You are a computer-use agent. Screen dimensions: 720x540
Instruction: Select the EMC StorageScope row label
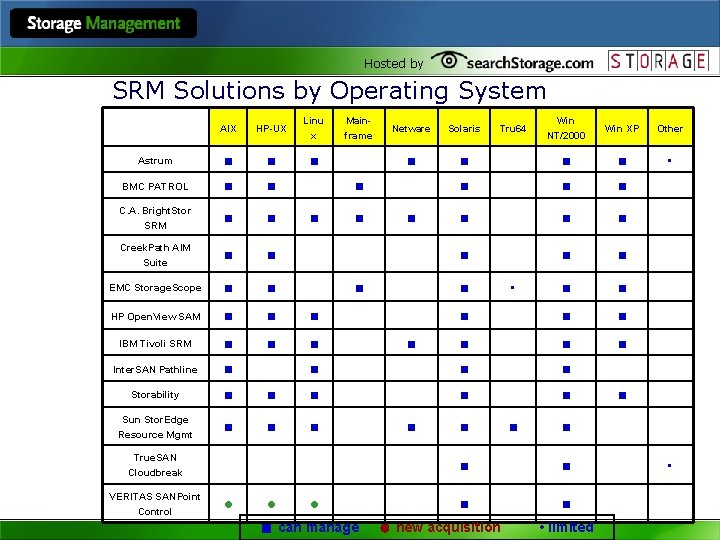(155, 287)
